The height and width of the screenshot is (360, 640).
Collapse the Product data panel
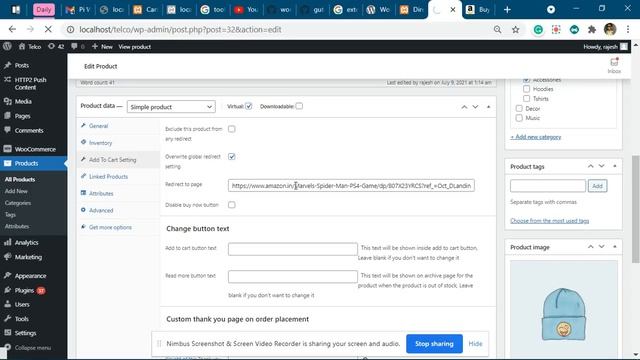point(489,107)
